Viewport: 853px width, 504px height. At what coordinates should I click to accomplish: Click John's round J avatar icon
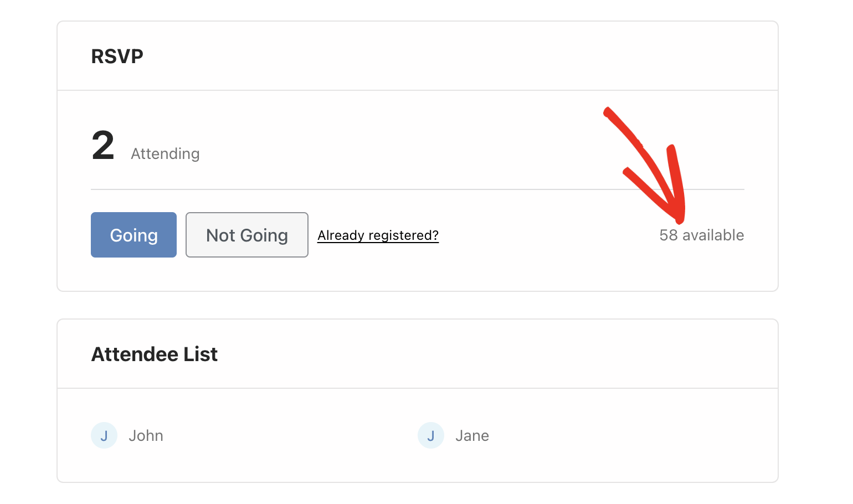coord(104,435)
